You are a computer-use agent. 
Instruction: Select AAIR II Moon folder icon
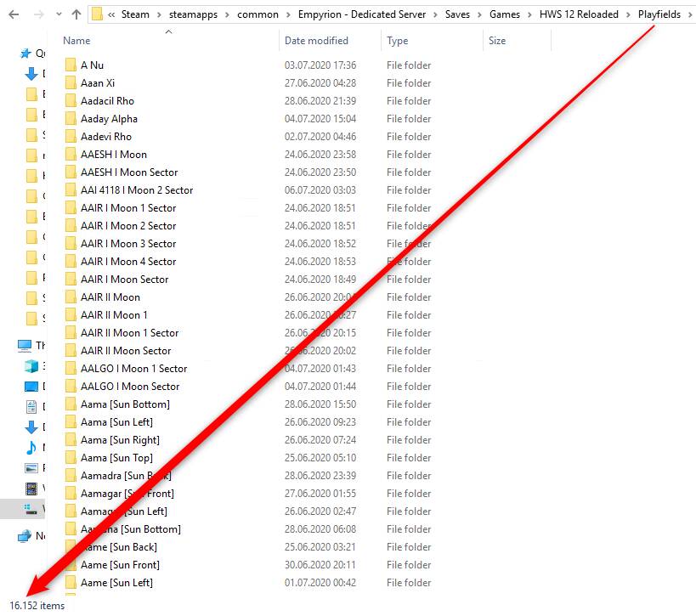pyautogui.click(x=71, y=297)
